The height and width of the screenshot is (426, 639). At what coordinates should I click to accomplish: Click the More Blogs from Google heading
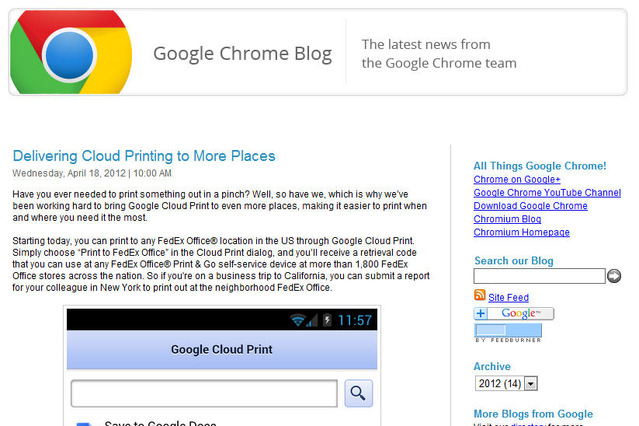pyautogui.click(x=533, y=414)
